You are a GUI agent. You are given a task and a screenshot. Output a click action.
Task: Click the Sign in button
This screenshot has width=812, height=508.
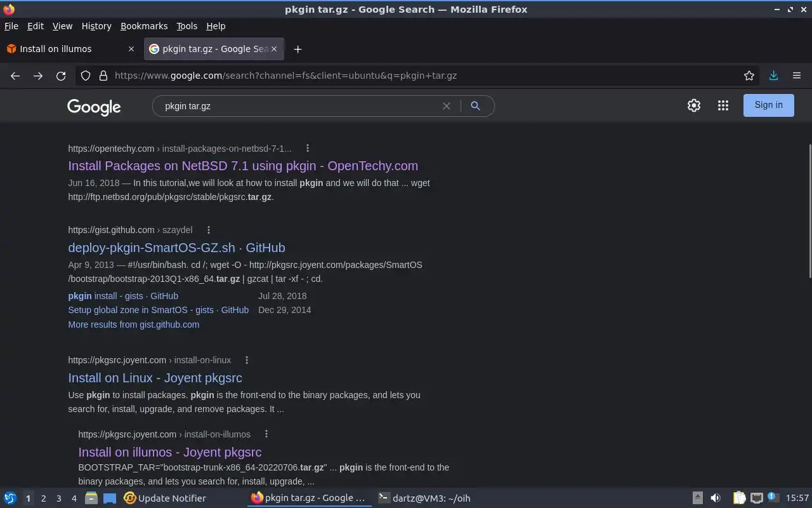tap(768, 105)
